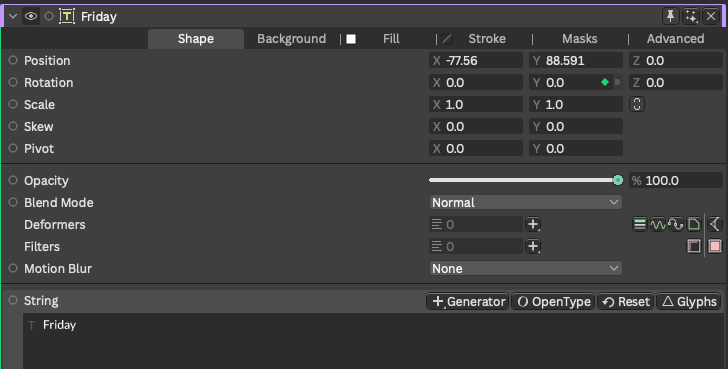Switch to the Shape tab

(196, 39)
